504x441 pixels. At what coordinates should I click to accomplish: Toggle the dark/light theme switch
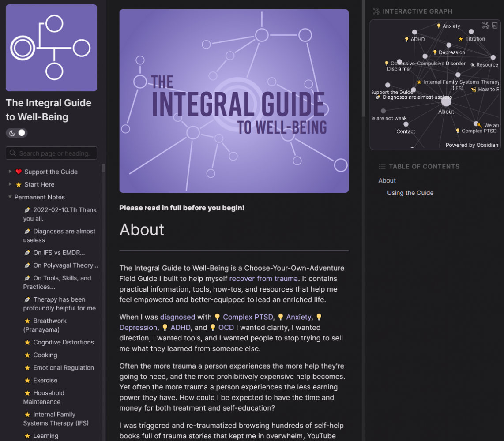click(17, 133)
